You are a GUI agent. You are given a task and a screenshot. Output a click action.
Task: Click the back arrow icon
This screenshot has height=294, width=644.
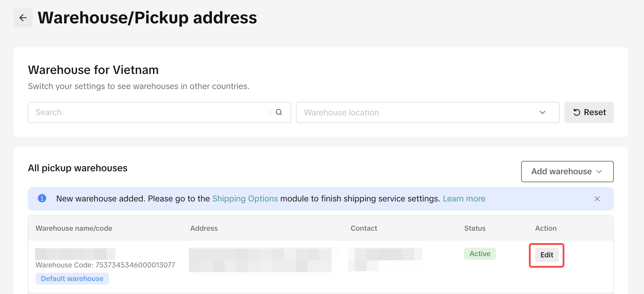click(23, 18)
